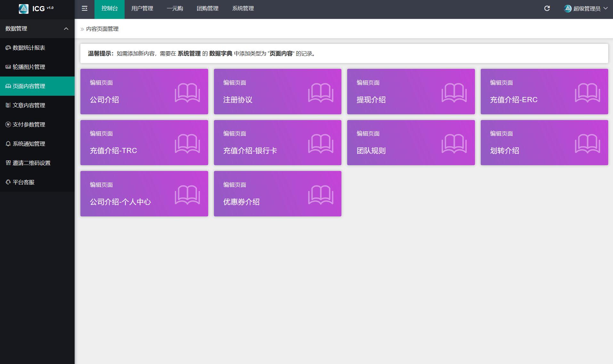
Task: Open the 一元购 top menu
Action: [x=175, y=9]
